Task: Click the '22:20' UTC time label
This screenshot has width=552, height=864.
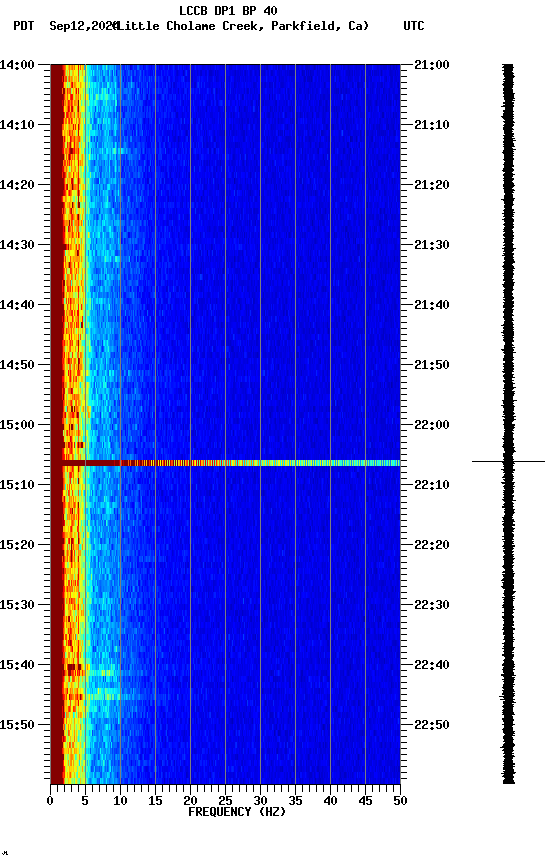Action: [432, 546]
